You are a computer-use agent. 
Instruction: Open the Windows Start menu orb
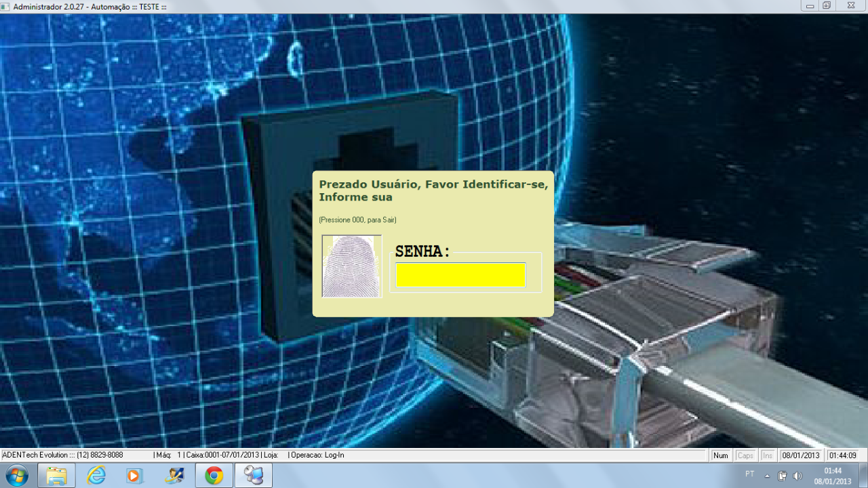16,476
